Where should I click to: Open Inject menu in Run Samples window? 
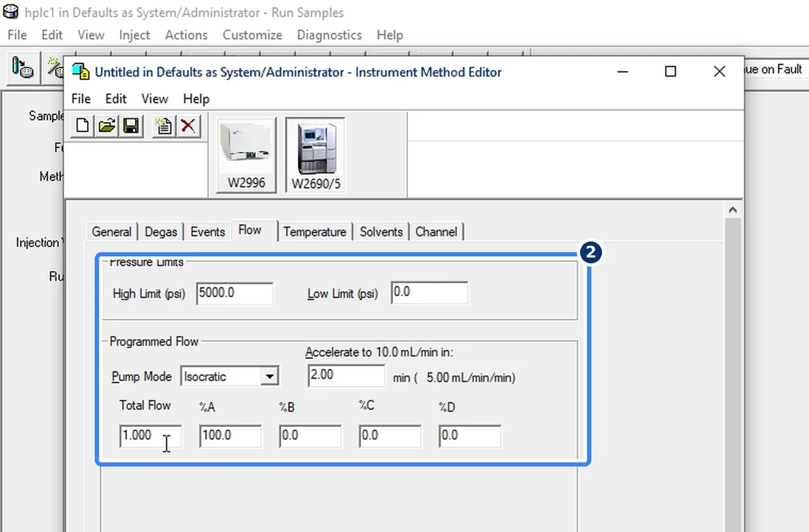tap(134, 35)
